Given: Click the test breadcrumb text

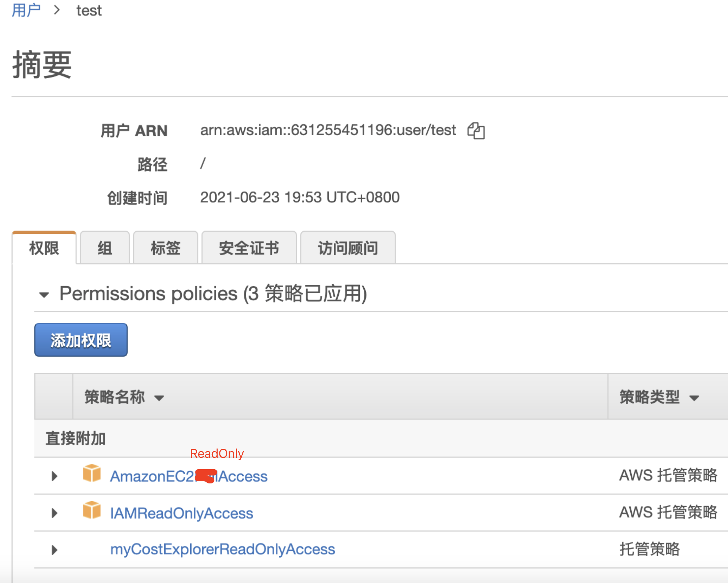Looking at the screenshot, I should pos(89,10).
